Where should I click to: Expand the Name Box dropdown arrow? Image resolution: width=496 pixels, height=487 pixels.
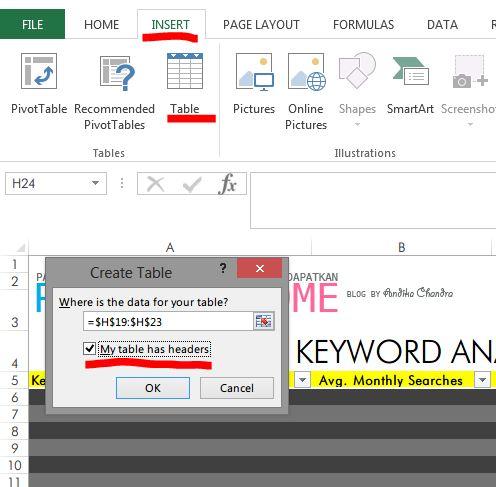(x=95, y=183)
